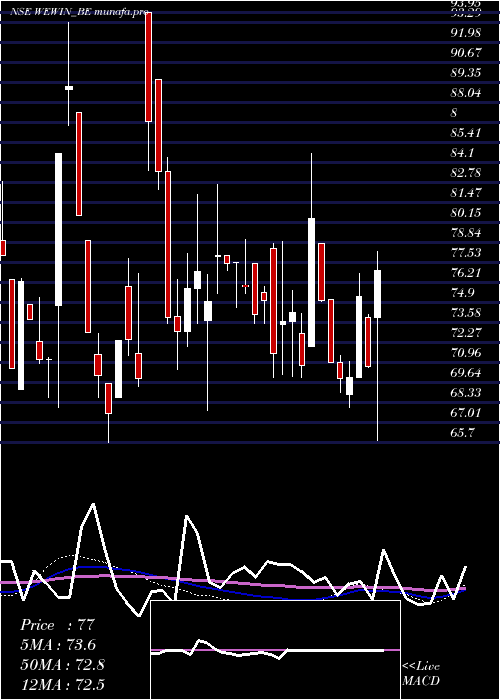Image resolution: width=500 pixels, height=700 pixels.
Task: Click the 70.96 price axis label
Action: (x=466, y=353)
